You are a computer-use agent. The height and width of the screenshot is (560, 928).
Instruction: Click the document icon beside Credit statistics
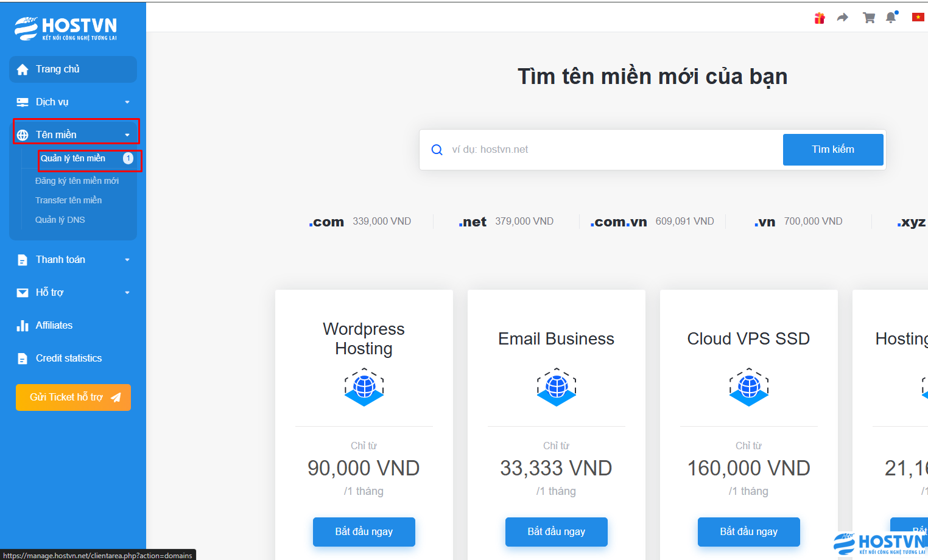pos(23,359)
